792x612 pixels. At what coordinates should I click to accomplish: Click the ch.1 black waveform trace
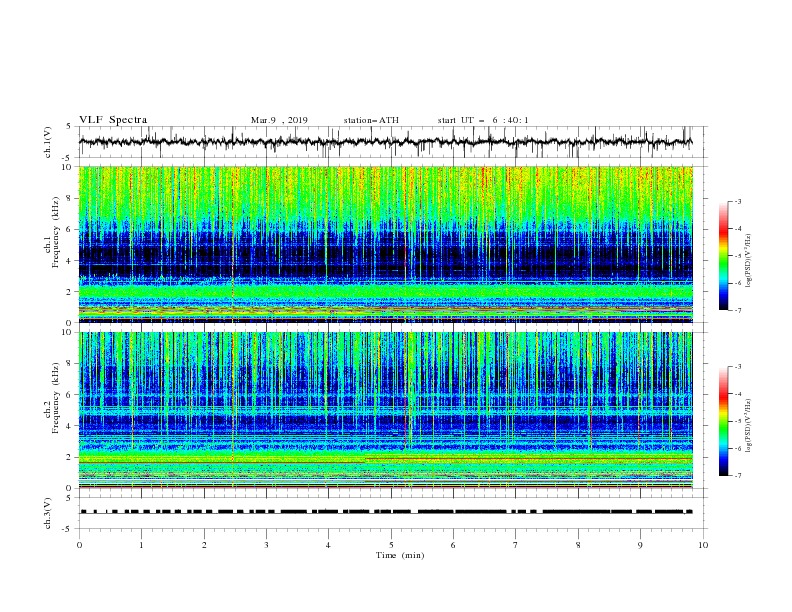385,142
